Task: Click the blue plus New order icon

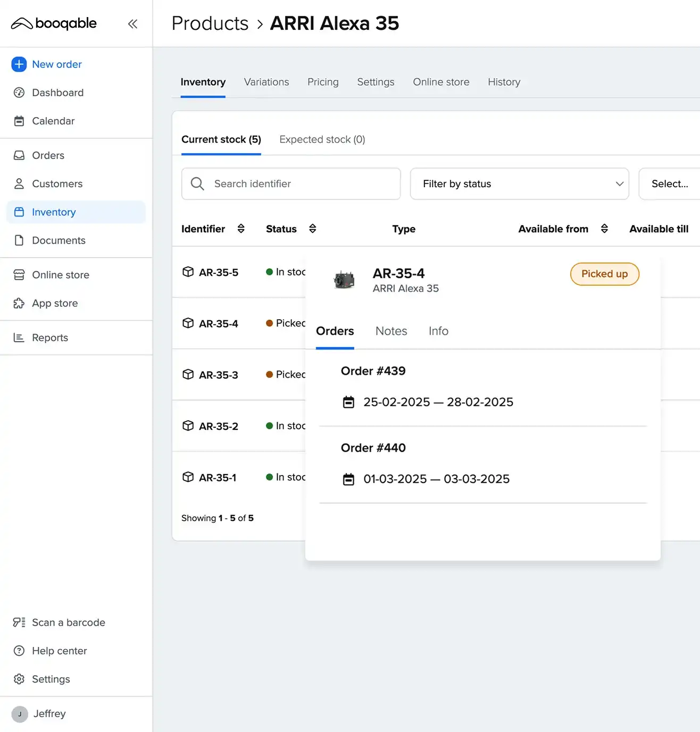Action: (x=19, y=64)
